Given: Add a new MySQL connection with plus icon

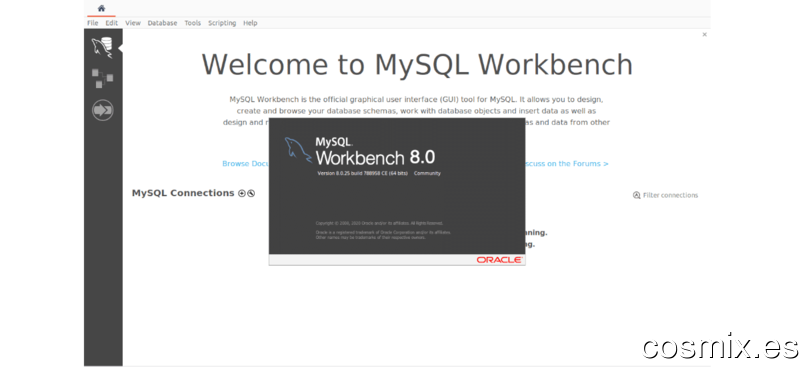Looking at the screenshot, I should tap(242, 193).
